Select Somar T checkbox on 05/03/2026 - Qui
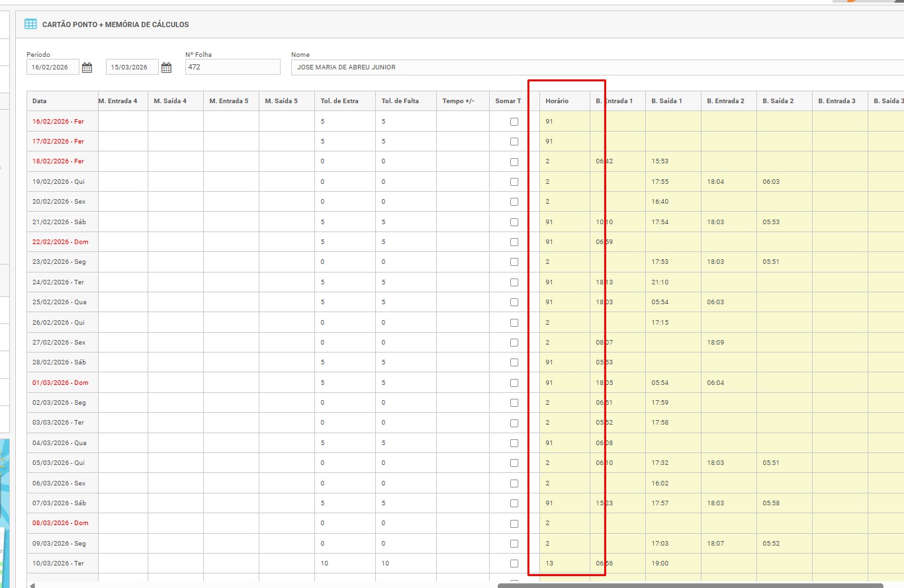This screenshot has height=588, width=904. click(x=514, y=463)
